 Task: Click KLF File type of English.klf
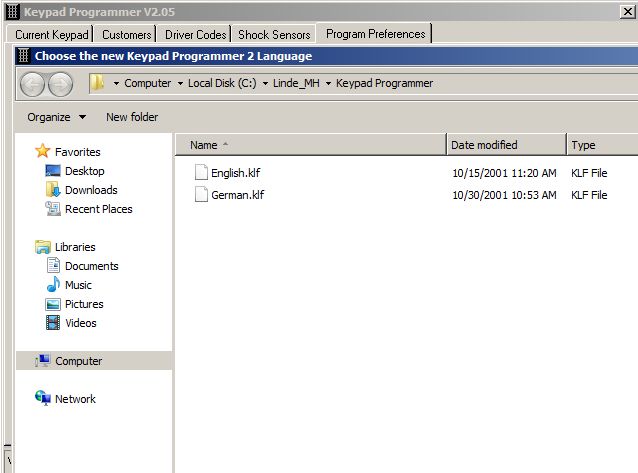click(589, 173)
